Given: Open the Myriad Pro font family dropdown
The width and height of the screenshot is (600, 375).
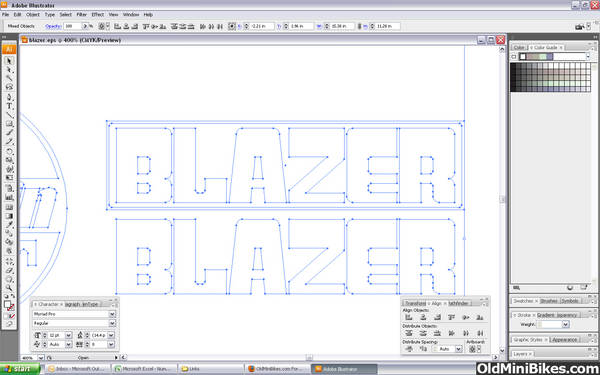Looking at the screenshot, I should tap(112, 314).
